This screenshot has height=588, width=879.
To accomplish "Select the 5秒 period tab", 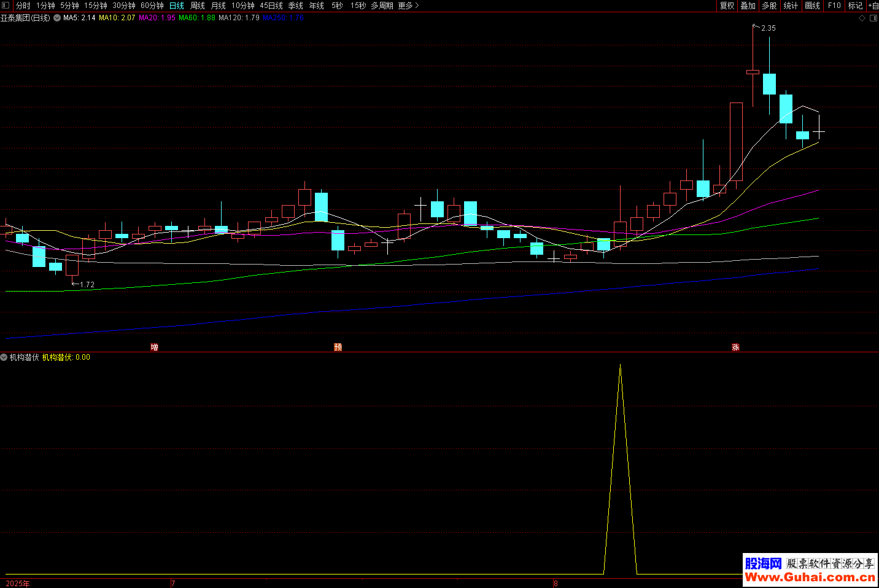I will click(338, 6).
